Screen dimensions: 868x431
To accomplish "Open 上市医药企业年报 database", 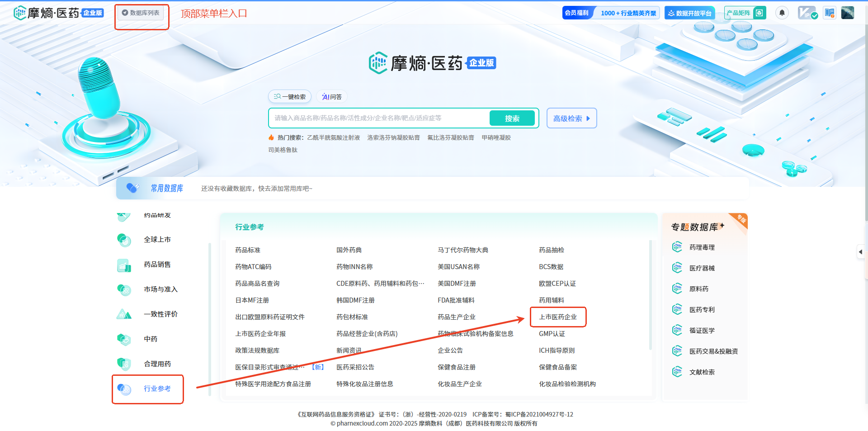I will (260, 334).
